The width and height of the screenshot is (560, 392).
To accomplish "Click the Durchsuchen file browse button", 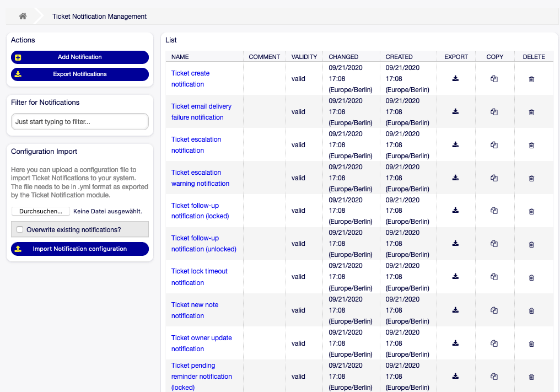I will pyautogui.click(x=41, y=211).
